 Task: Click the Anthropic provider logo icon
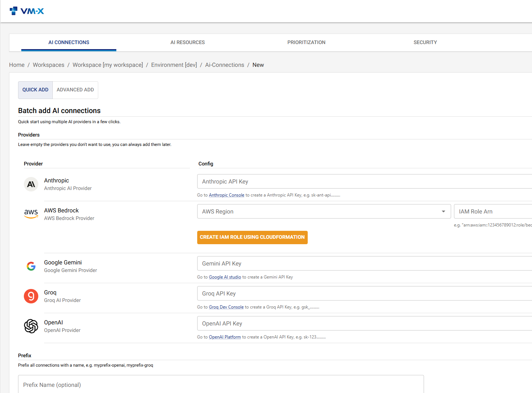[31, 184]
